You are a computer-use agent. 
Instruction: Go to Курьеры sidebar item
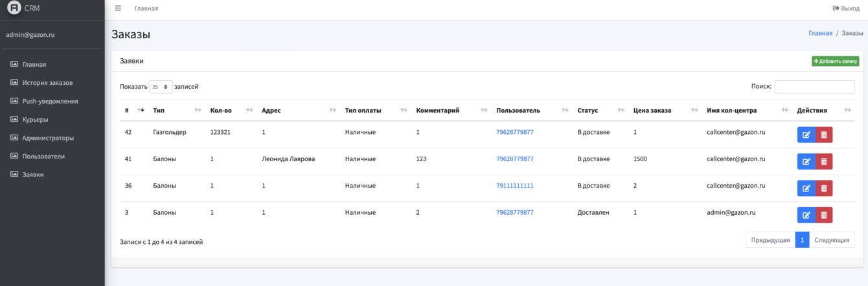point(35,120)
